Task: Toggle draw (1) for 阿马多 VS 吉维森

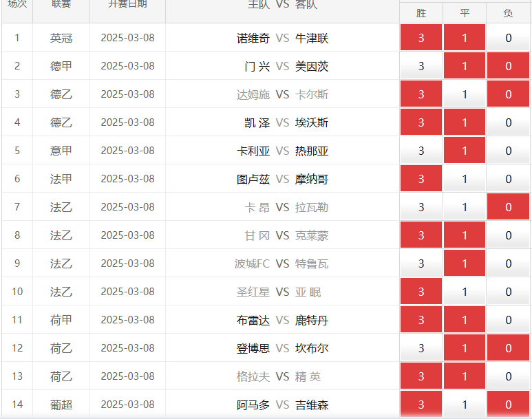Action: pyautogui.click(x=465, y=404)
